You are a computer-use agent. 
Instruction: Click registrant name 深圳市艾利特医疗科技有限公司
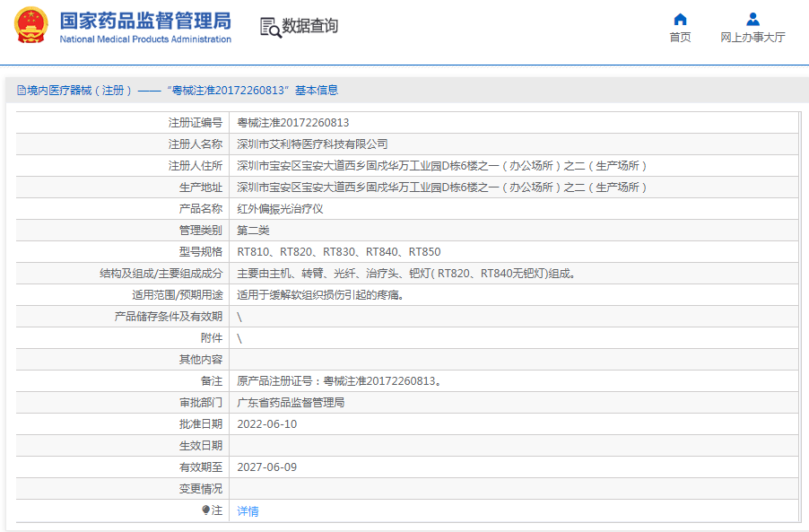pos(312,144)
